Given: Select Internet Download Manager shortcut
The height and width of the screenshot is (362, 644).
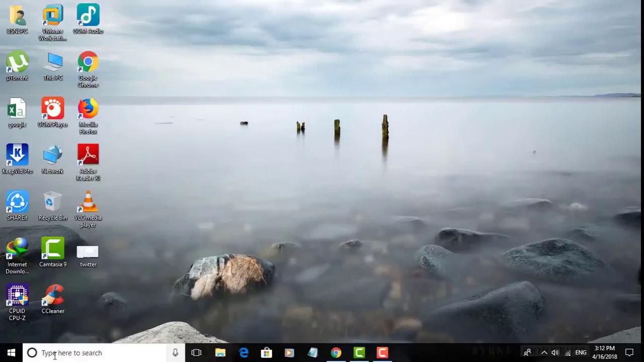Looking at the screenshot, I should (17, 256).
